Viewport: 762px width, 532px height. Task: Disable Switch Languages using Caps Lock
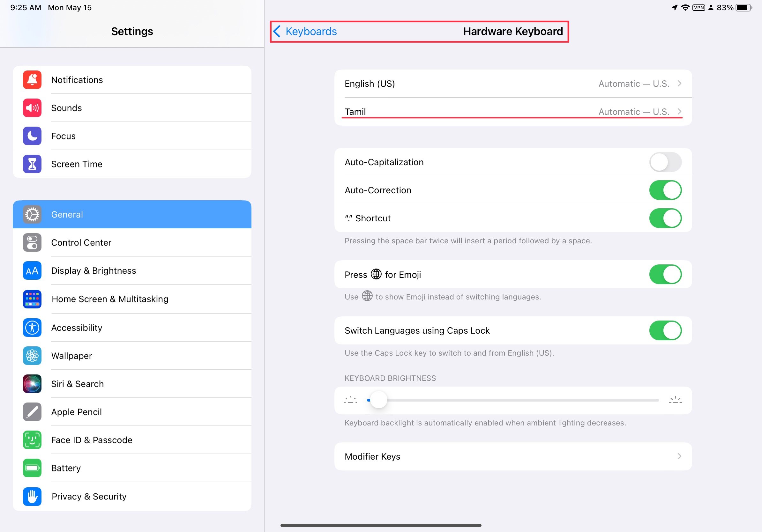(665, 330)
